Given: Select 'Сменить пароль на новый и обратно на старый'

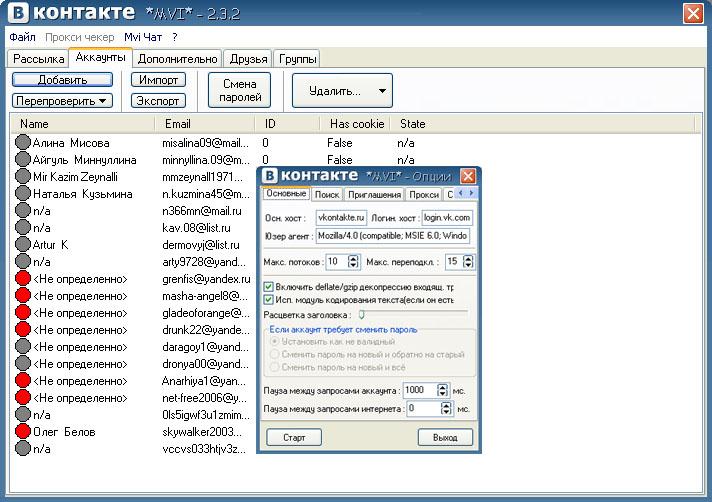Looking at the screenshot, I should (x=274, y=354).
